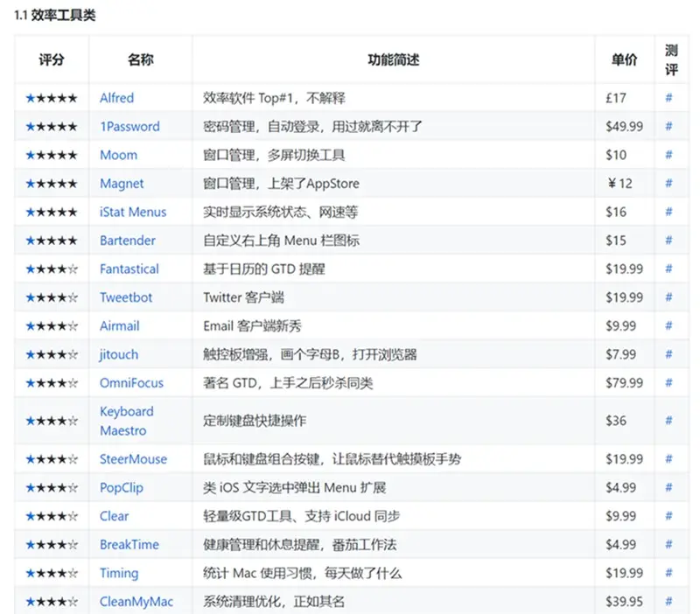Click the '实时显示系统状态、网速等' description
The width and height of the screenshot is (700, 614).
click(280, 212)
